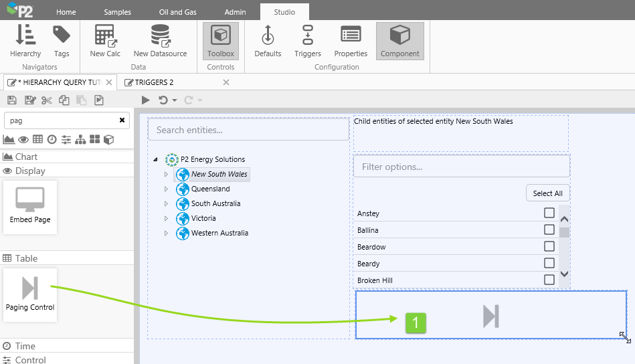Open the Triggers configuration
This screenshot has width=635, height=364.
pyautogui.click(x=308, y=41)
